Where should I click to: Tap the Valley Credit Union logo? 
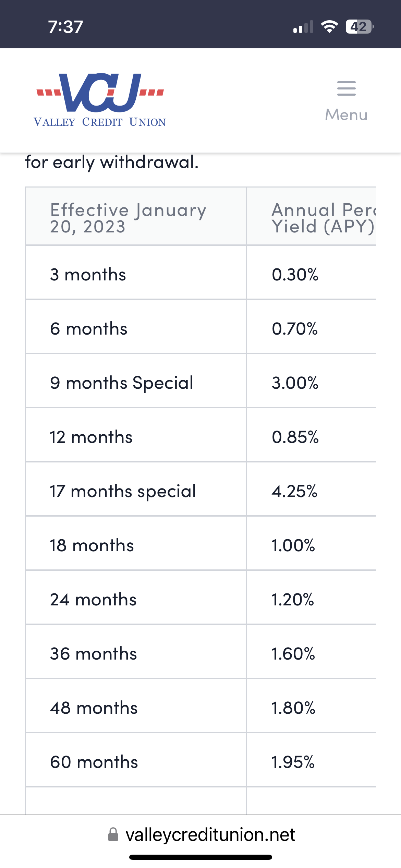[x=100, y=100]
